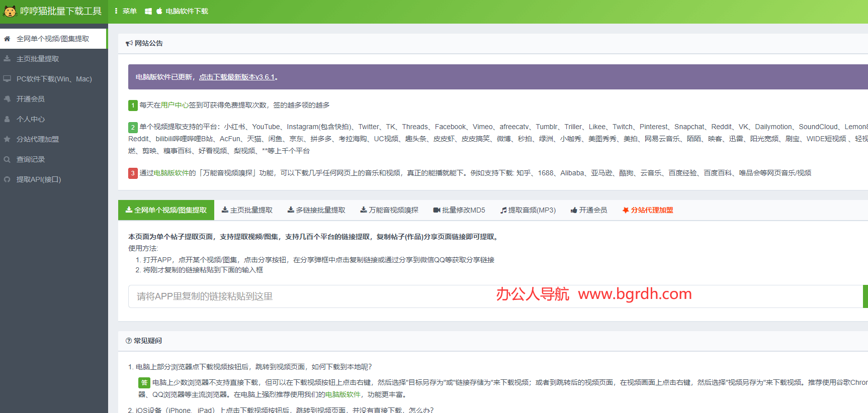Click rocket icon beside 开通会员 sidebar

pos(7,99)
